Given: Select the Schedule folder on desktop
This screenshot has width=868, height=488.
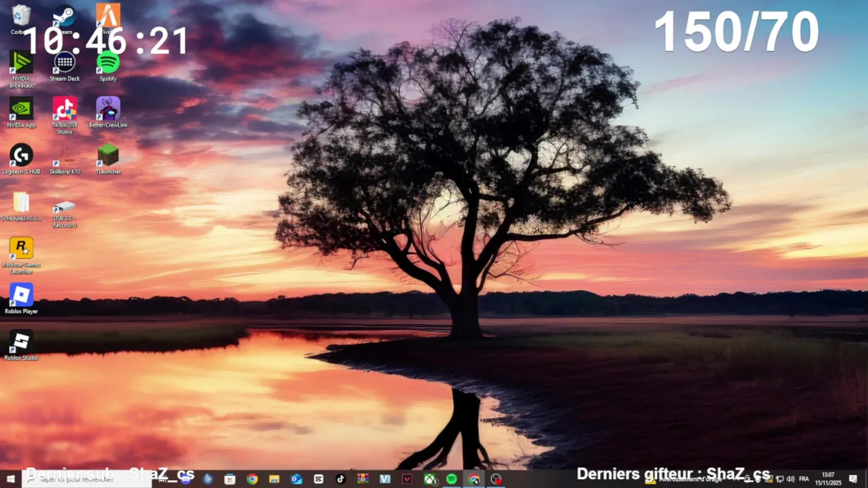Looking at the screenshot, I should 21,207.
